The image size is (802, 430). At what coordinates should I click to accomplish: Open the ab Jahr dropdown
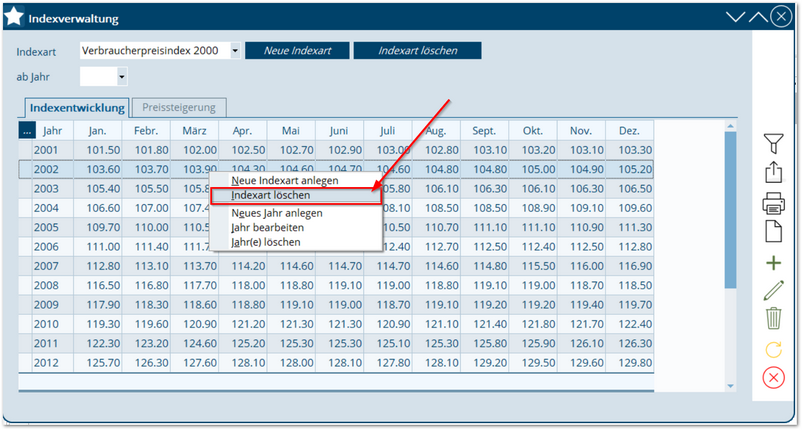(122, 77)
